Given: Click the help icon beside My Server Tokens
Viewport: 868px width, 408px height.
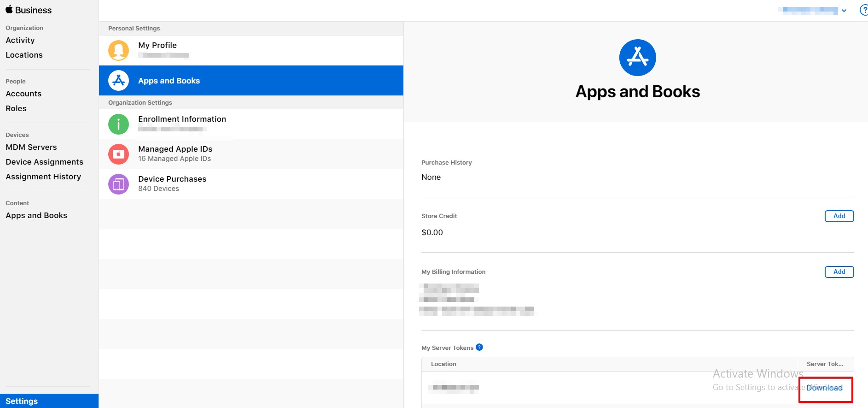Looking at the screenshot, I should pyautogui.click(x=479, y=348).
